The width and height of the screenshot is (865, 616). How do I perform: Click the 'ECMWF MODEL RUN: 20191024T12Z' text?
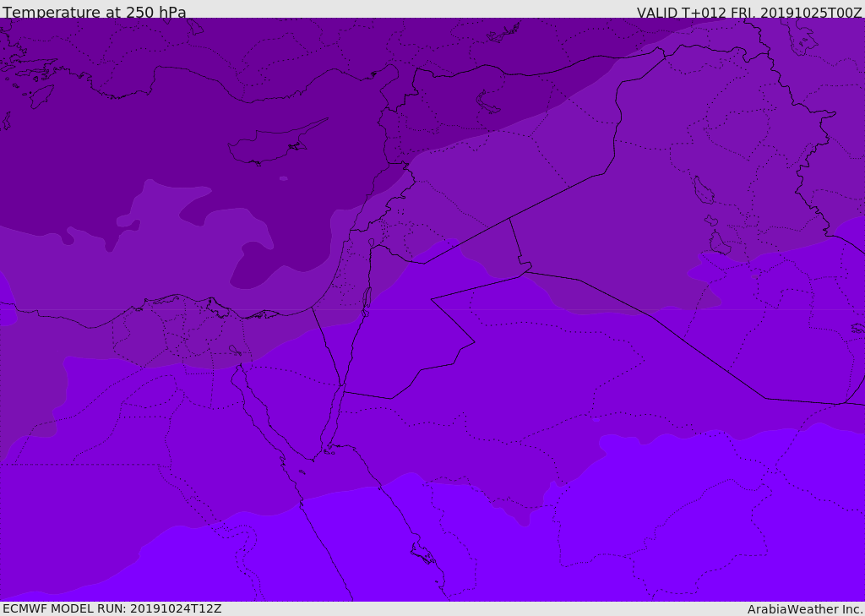(112, 608)
